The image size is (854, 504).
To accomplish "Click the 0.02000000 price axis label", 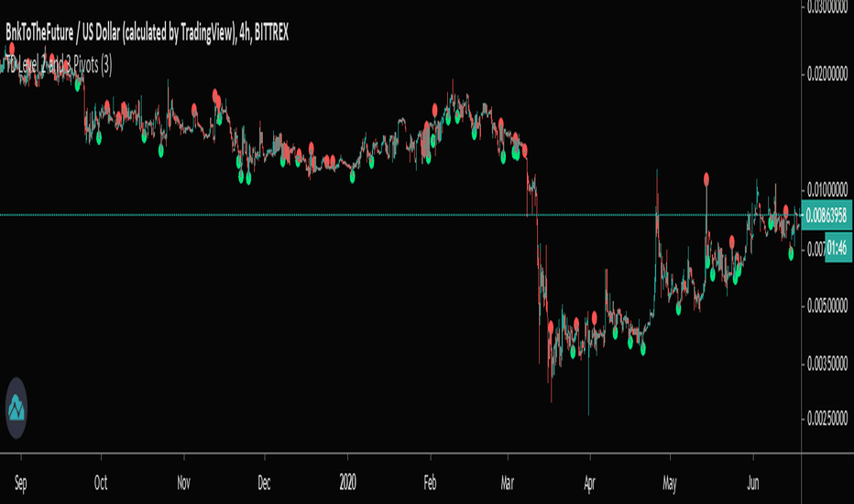I will click(x=827, y=73).
